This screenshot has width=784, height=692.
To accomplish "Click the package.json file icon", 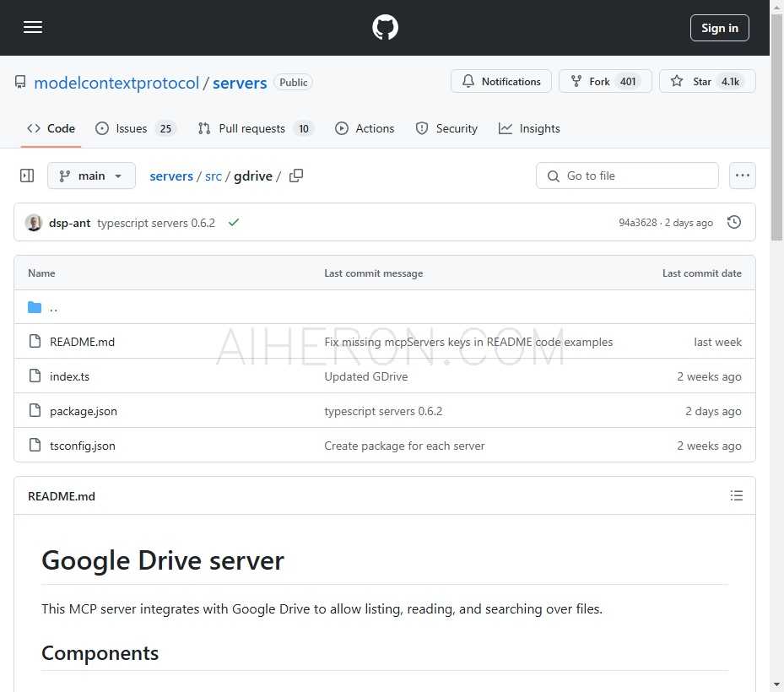I will click(x=35, y=410).
